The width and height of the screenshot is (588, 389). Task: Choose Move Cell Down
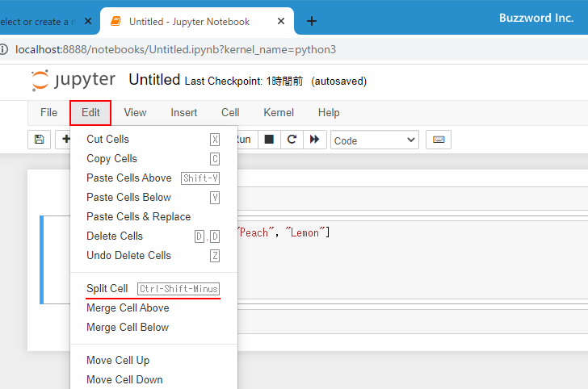coord(153,379)
